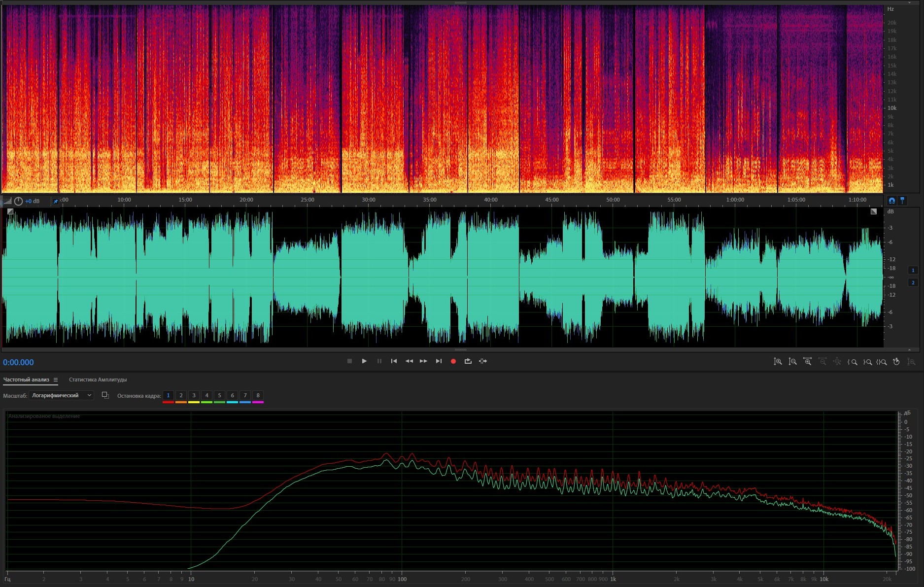
Task: Toggle the snapping magnet icon
Action: pos(891,201)
